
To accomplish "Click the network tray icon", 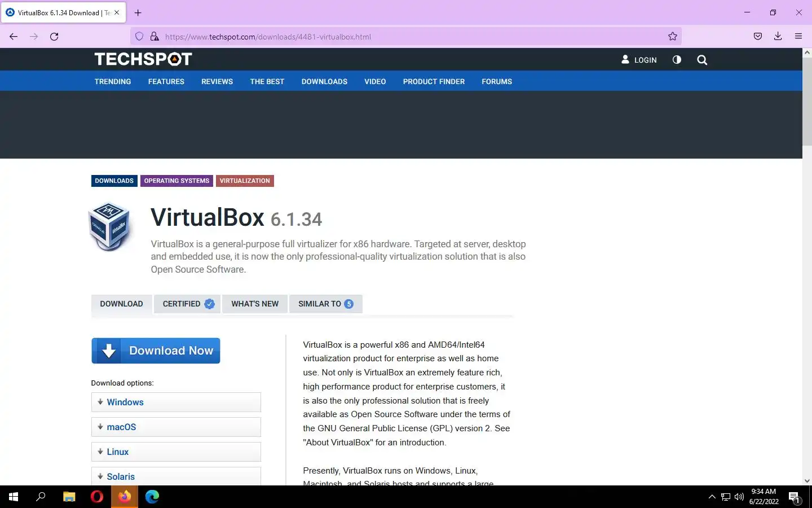I will [x=726, y=497].
